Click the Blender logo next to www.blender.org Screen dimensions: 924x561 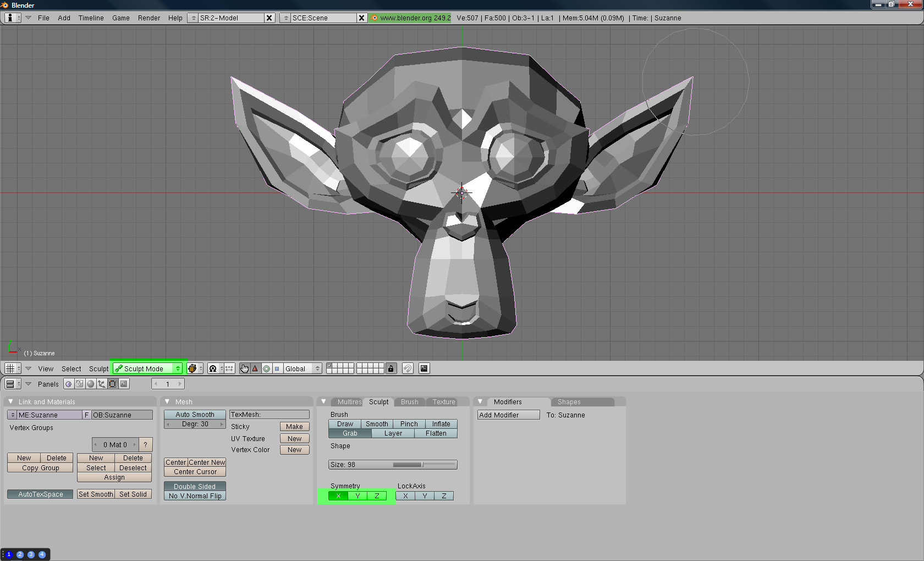coord(375,18)
